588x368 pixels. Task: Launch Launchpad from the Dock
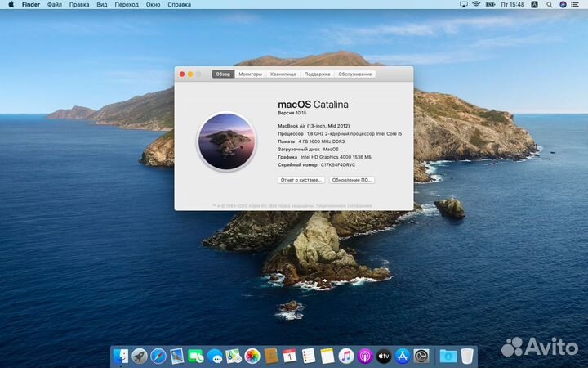[x=140, y=356]
